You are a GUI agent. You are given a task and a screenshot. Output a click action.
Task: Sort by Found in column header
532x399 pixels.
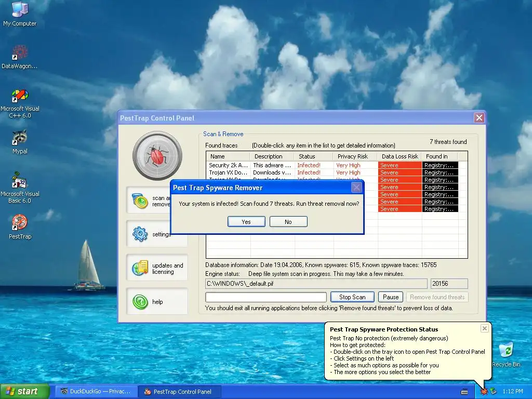tap(440, 156)
